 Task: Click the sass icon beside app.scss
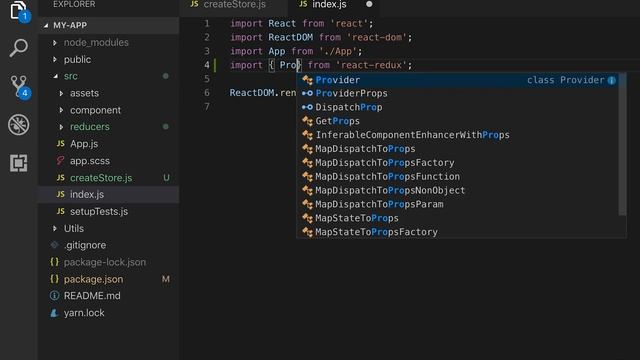[60, 160]
